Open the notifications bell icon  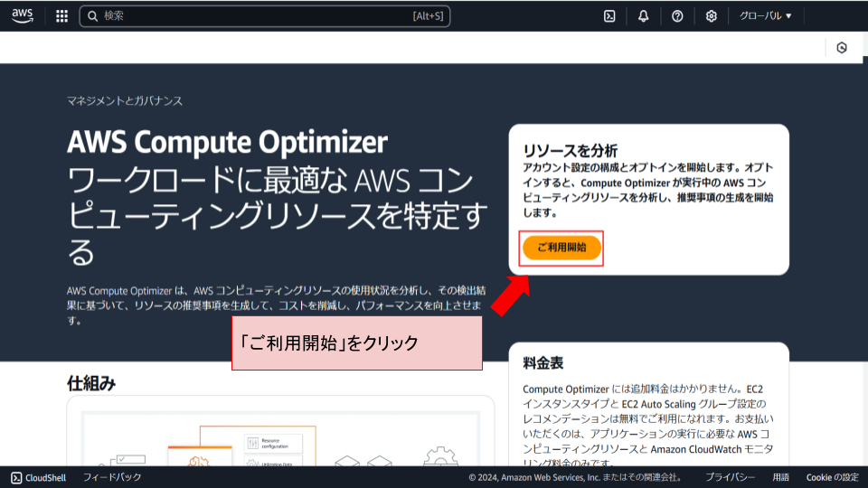(643, 16)
